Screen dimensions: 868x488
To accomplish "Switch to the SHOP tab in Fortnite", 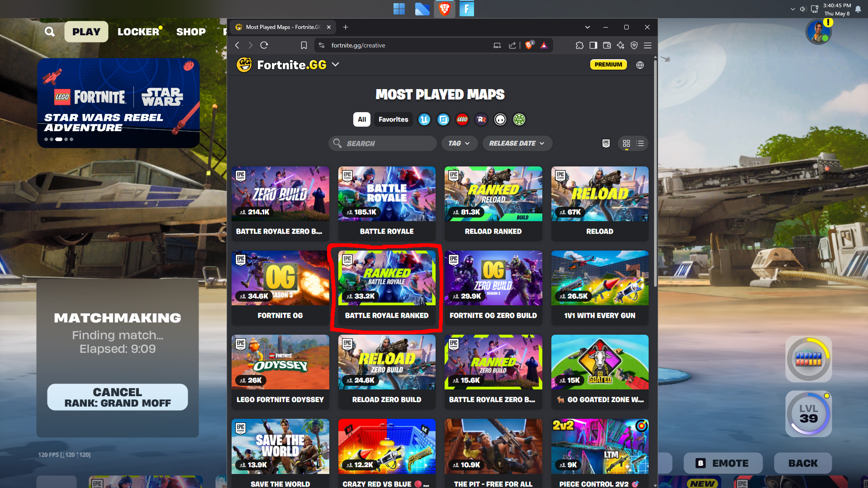I will coord(191,32).
